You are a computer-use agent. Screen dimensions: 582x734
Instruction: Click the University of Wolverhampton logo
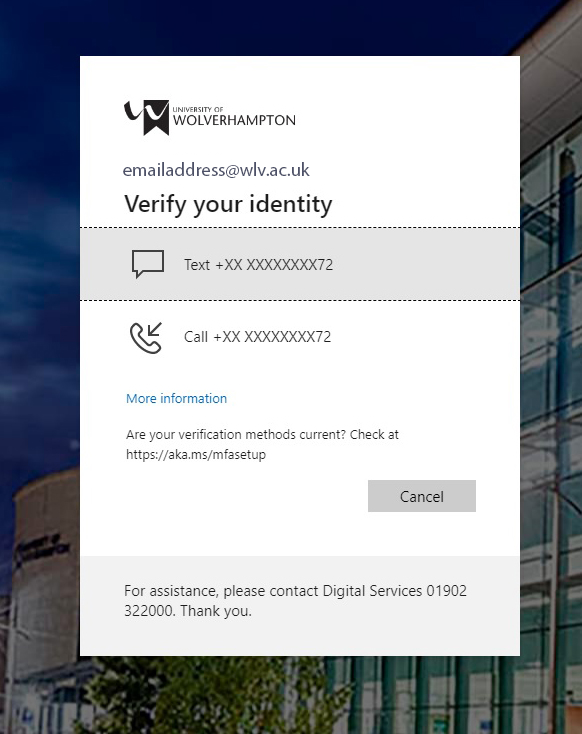pos(210,117)
